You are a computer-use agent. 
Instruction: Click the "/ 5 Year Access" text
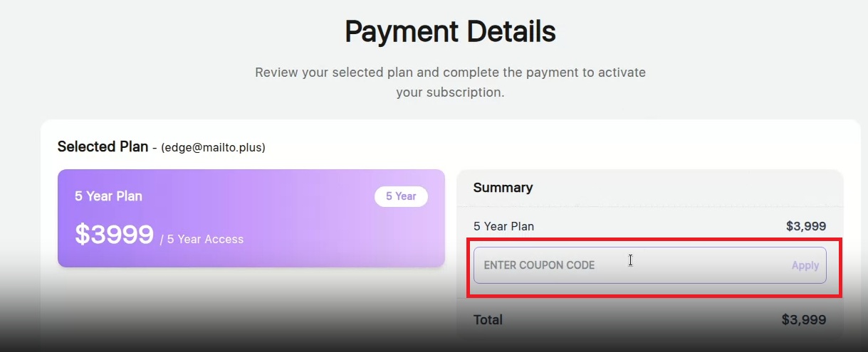202,240
